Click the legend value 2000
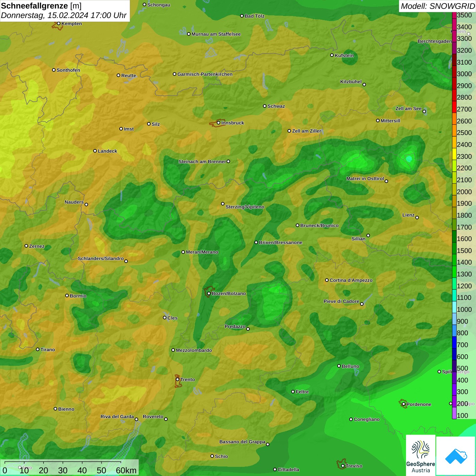The image size is (476, 476). (464, 192)
